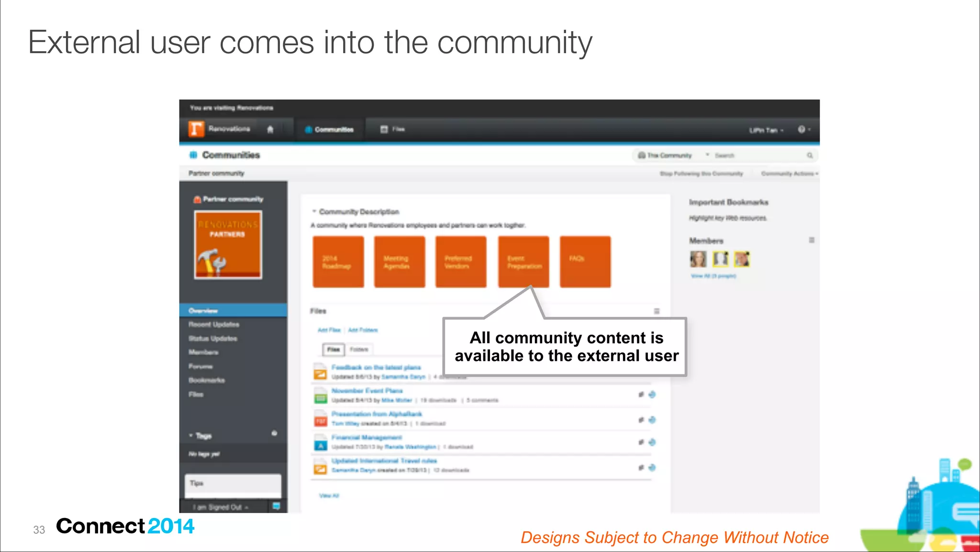Image resolution: width=980 pixels, height=552 pixels.
Task: Select Recent Updates in the sidebar
Action: coord(214,325)
